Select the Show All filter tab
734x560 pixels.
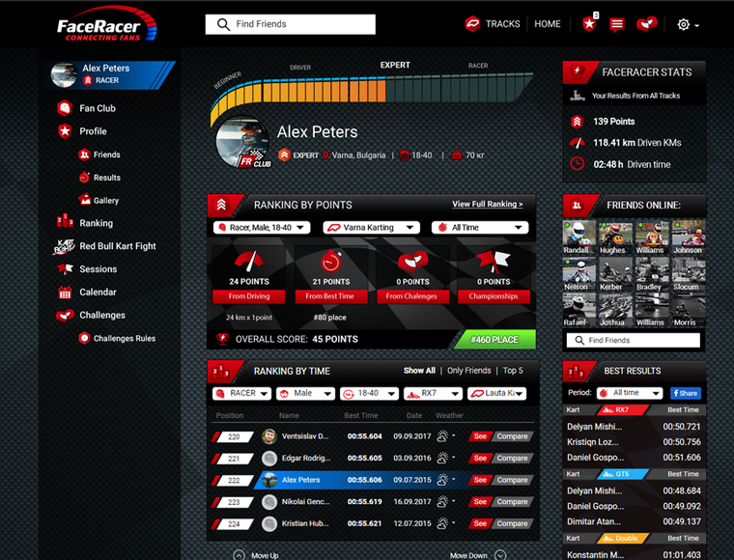[x=419, y=371]
